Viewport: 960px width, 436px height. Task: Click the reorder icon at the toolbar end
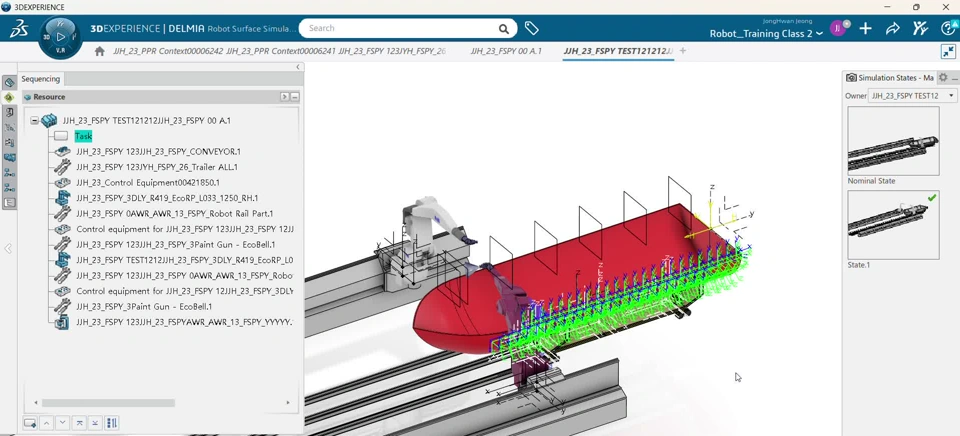(x=112, y=423)
